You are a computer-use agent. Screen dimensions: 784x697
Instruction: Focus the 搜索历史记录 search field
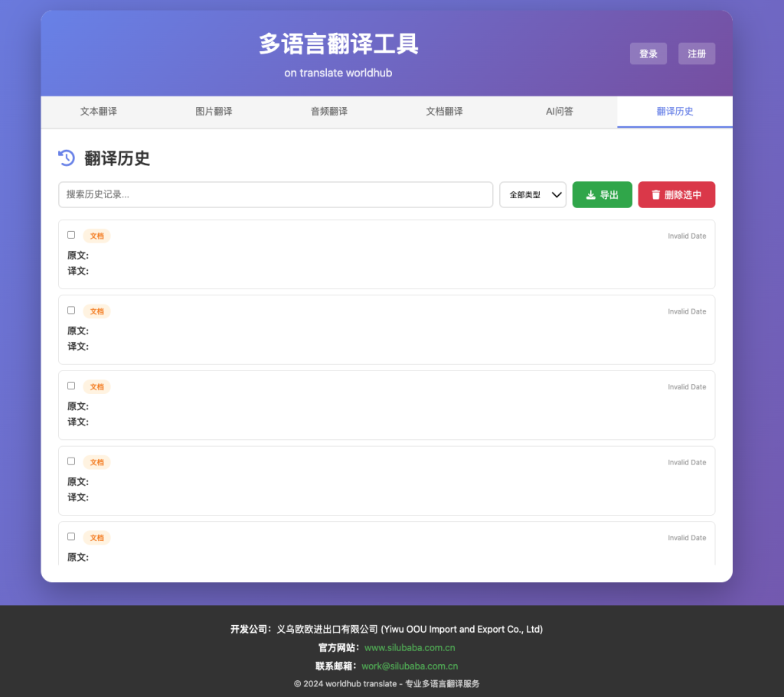pos(276,194)
